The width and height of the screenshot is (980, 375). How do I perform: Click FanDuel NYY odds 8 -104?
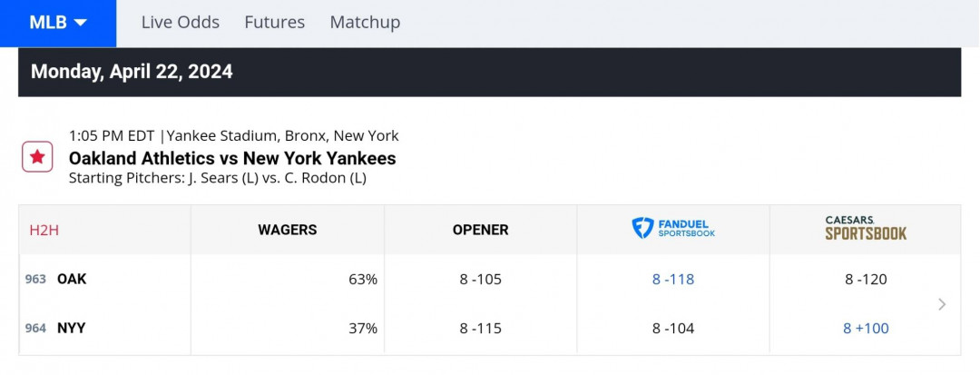pos(673,328)
